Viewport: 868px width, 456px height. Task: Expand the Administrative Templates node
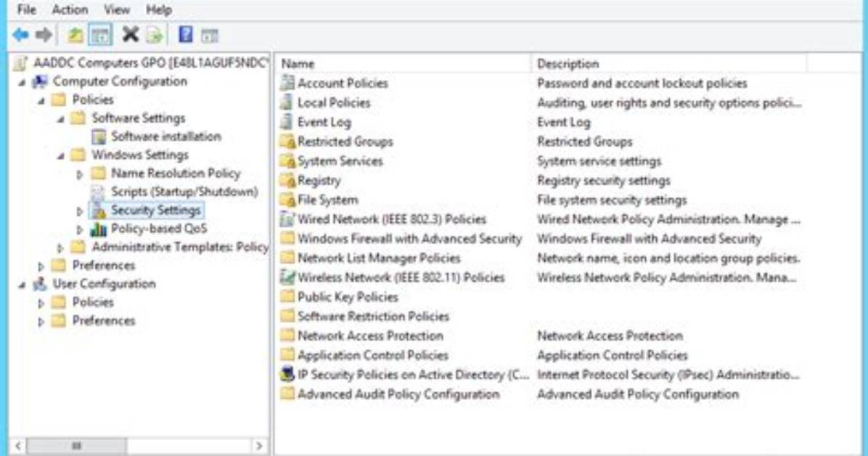coord(60,247)
